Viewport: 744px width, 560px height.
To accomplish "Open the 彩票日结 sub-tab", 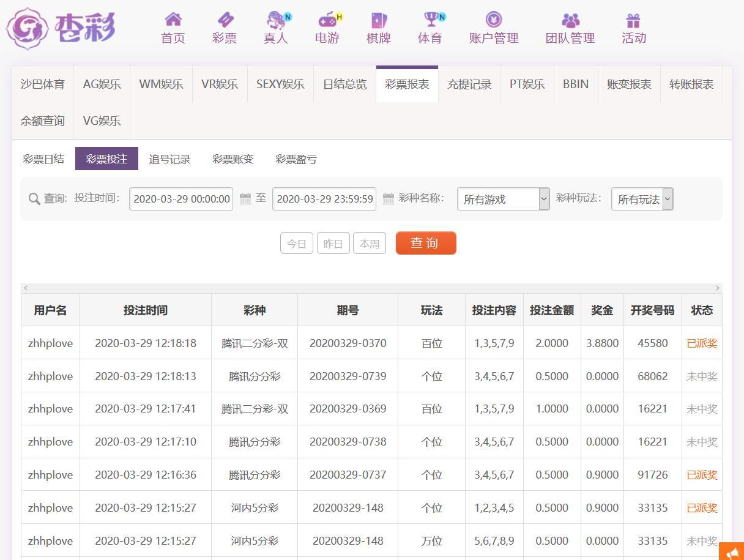I will pos(43,159).
